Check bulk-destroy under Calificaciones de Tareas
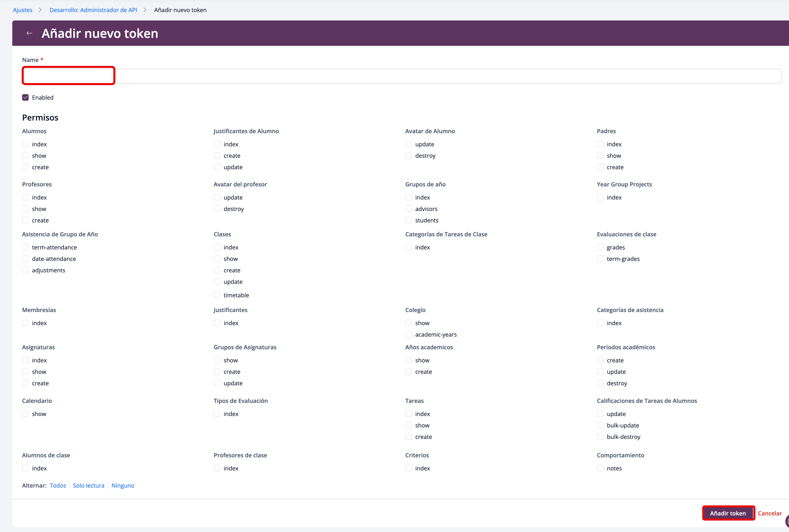The height and width of the screenshot is (532, 789). click(x=600, y=437)
